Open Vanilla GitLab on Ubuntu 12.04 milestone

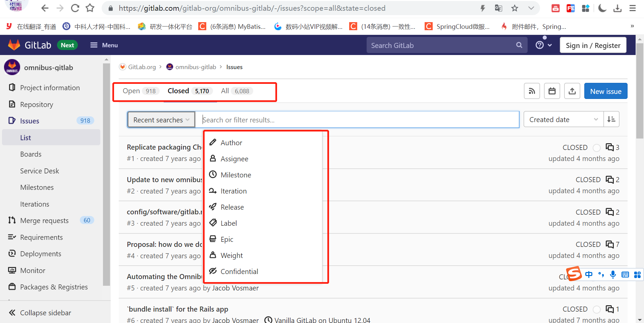point(322,320)
